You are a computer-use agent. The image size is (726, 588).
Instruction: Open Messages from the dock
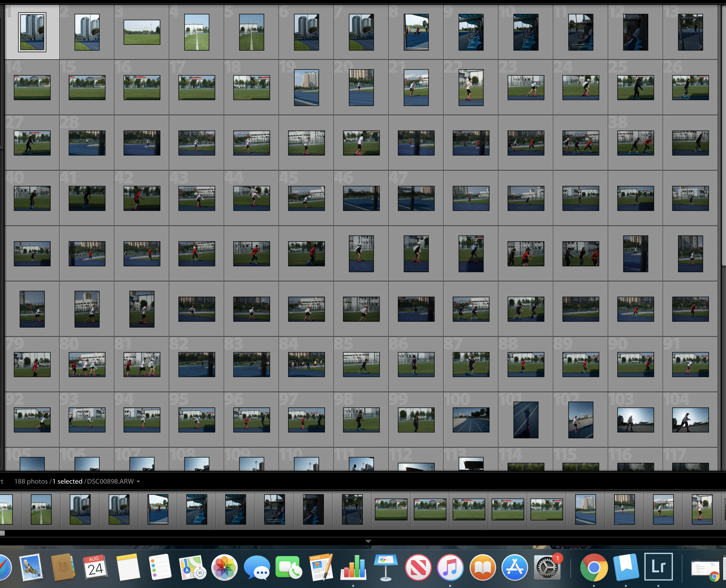coord(257,567)
